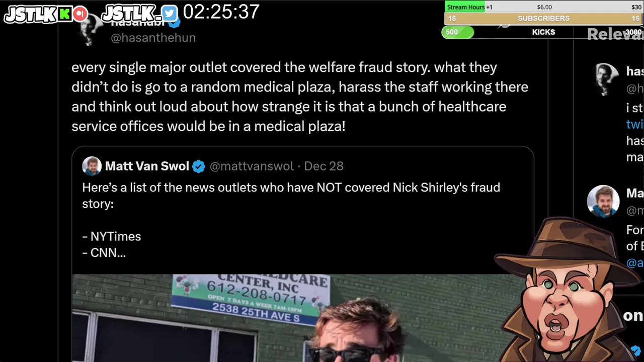
Task: Open the video thumbnail with daycare sign
Action: 302,318
